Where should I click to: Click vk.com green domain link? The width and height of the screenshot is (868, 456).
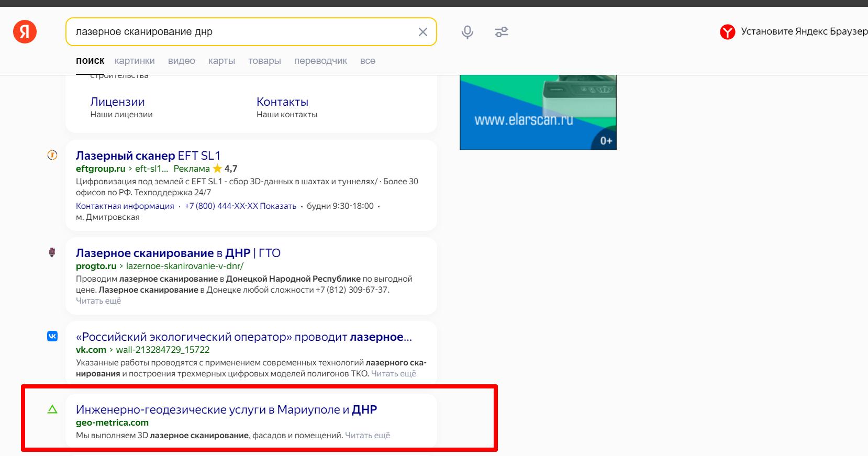91,350
